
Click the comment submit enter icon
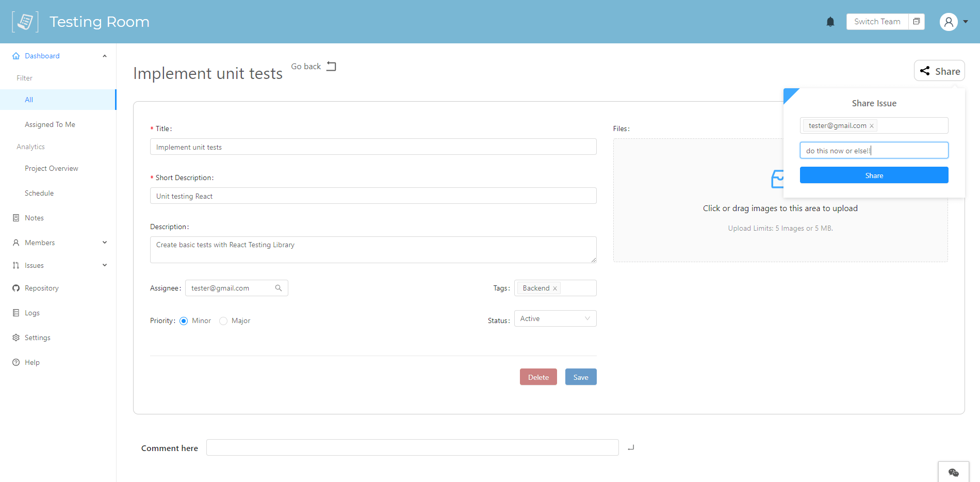tap(631, 448)
